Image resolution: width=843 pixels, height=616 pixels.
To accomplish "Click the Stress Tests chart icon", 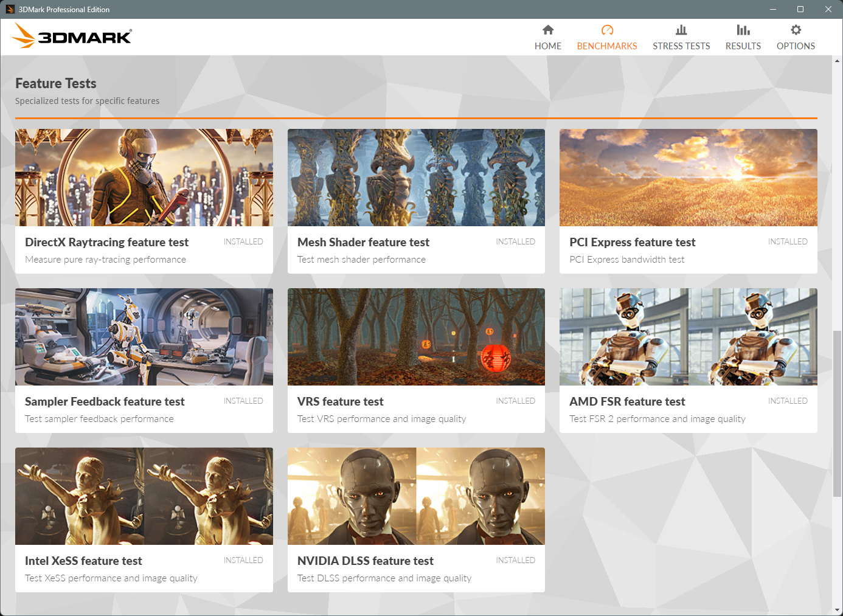I will (681, 30).
